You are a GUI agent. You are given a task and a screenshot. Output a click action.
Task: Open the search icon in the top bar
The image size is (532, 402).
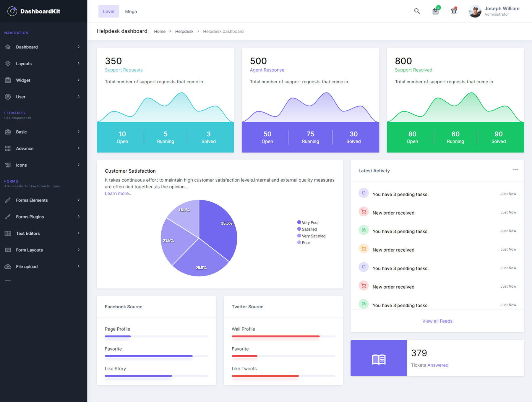[417, 11]
